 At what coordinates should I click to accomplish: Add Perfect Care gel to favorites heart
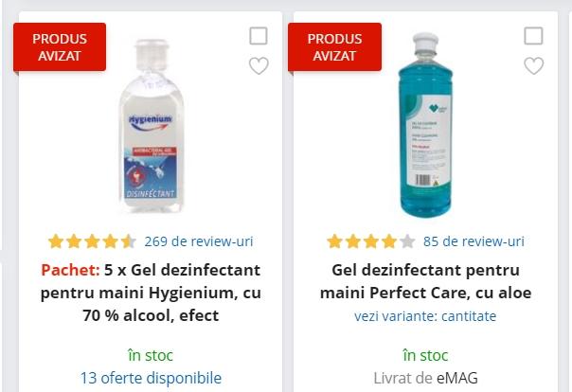tap(534, 65)
